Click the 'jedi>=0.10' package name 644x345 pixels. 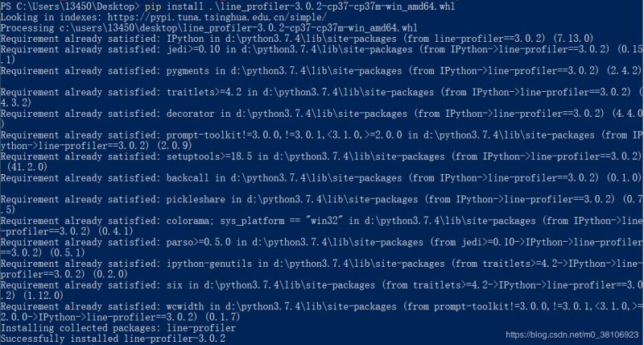click(x=193, y=49)
